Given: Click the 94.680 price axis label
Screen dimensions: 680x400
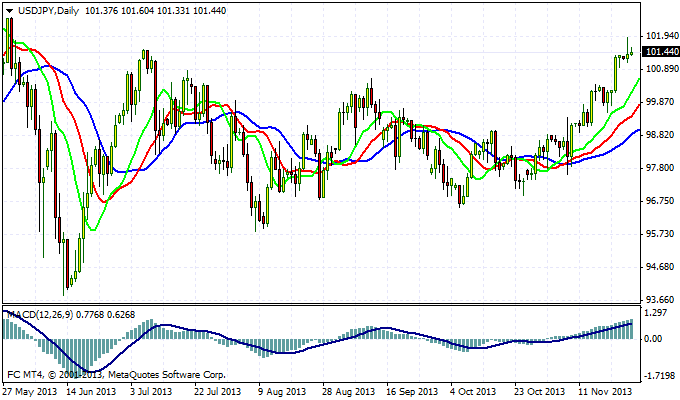Looking at the screenshot, I should 662,266.
